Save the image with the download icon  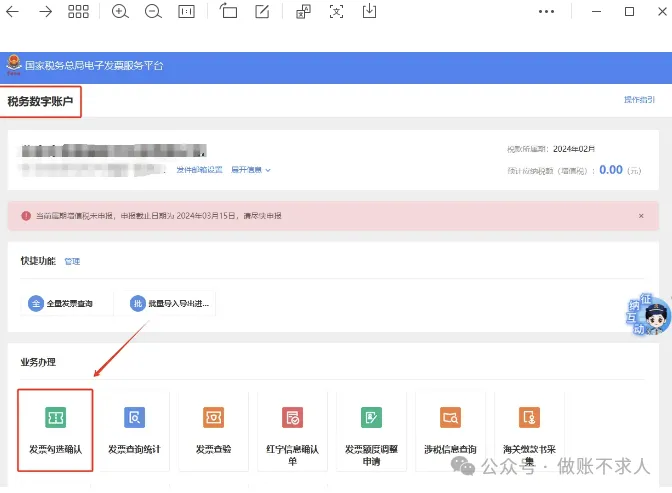(369, 11)
